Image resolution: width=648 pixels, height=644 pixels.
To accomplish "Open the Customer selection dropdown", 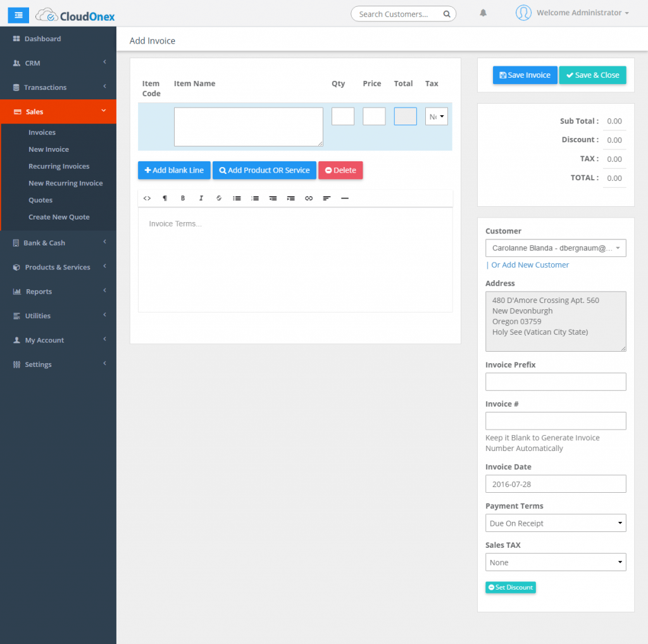I will (556, 248).
